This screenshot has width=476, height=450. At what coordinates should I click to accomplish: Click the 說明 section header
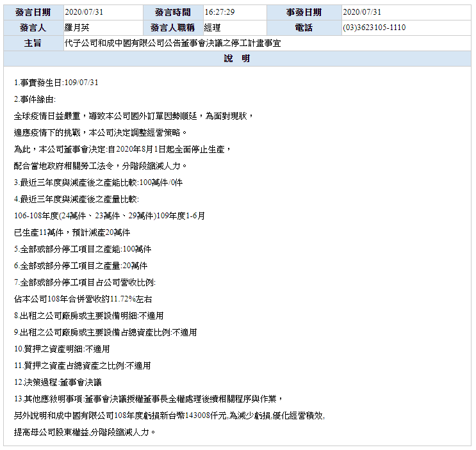tap(238, 58)
